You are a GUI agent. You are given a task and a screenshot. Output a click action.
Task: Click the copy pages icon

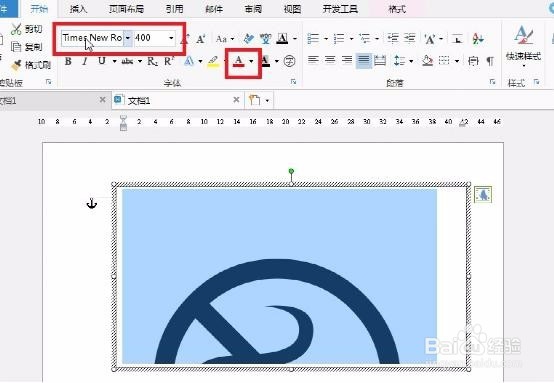[x=16, y=47]
